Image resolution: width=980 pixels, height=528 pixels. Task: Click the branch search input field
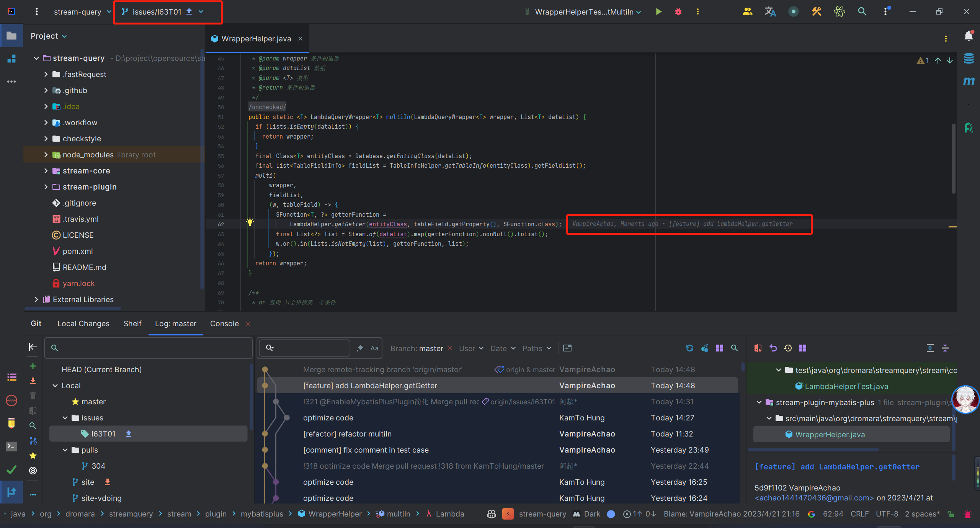coord(153,348)
